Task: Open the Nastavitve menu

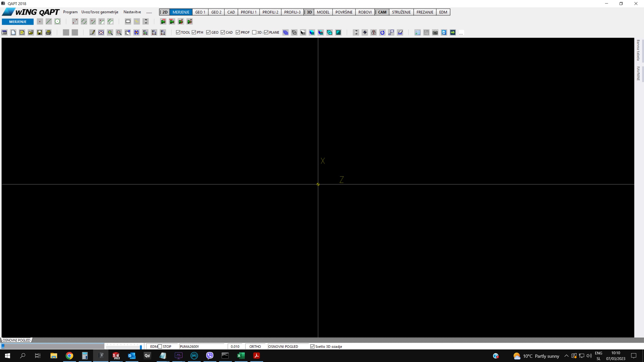Action: coord(132,12)
